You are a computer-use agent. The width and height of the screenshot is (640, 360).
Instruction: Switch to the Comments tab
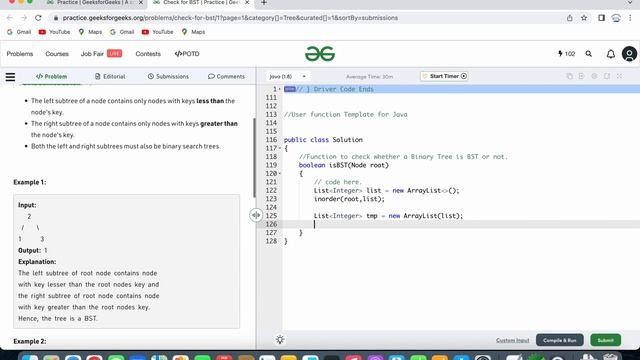226,77
